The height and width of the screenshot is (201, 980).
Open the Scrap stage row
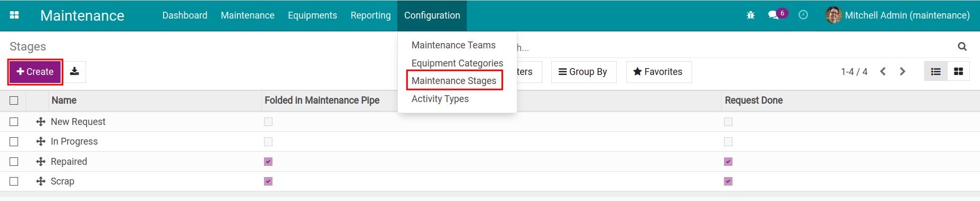tap(490, 181)
